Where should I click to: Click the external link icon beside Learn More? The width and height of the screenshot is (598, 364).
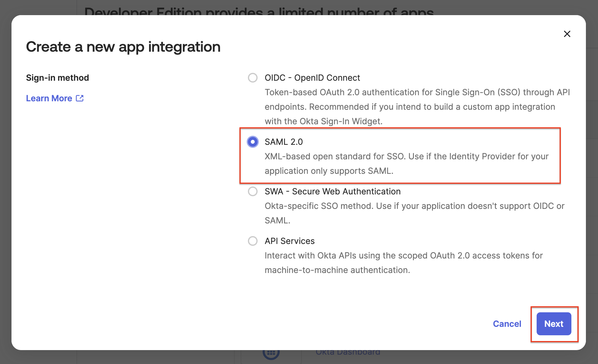click(80, 98)
